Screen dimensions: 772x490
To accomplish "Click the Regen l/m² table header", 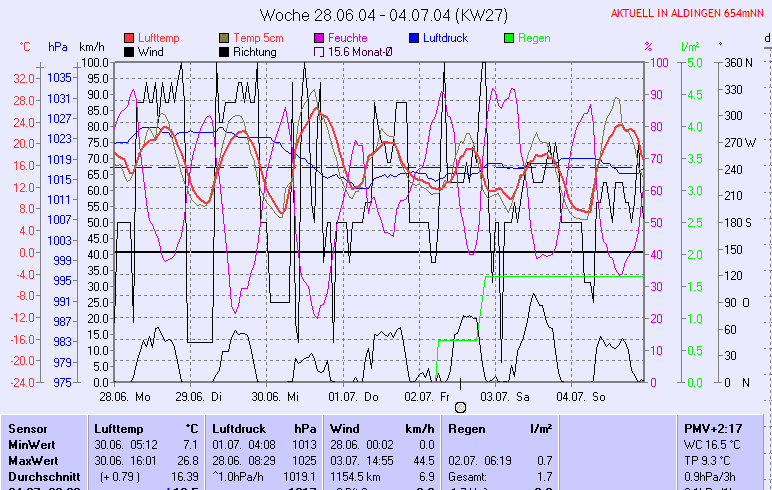I will point(499,428).
